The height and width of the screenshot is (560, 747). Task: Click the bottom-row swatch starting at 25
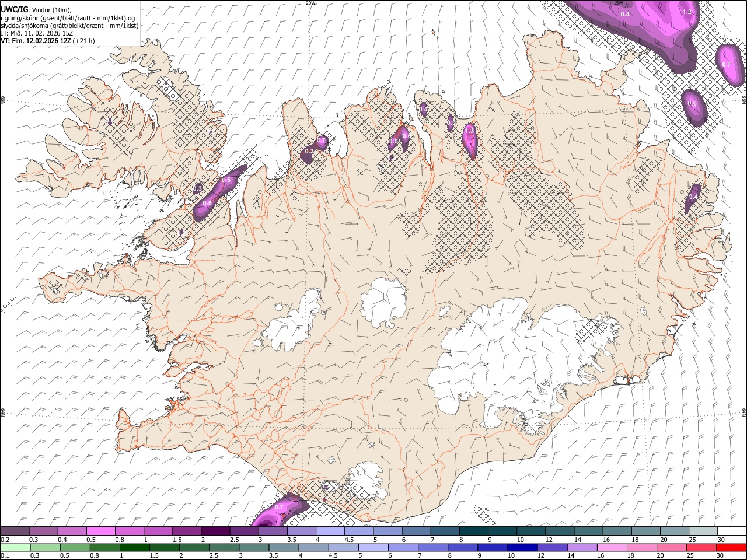click(x=701, y=547)
